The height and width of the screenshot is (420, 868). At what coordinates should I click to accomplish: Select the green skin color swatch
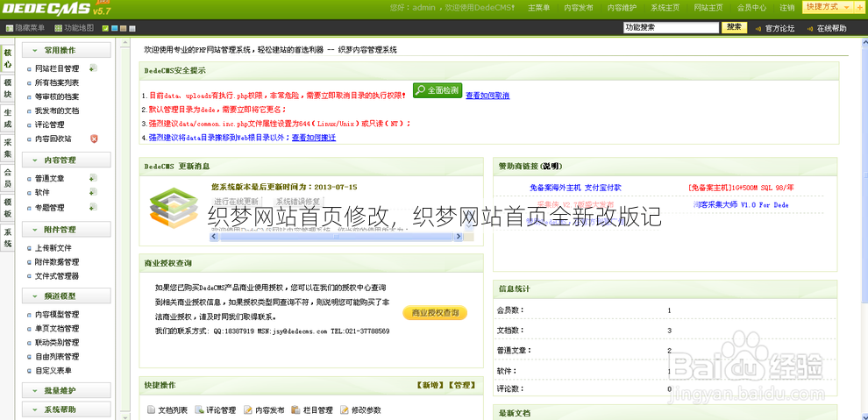(105, 28)
